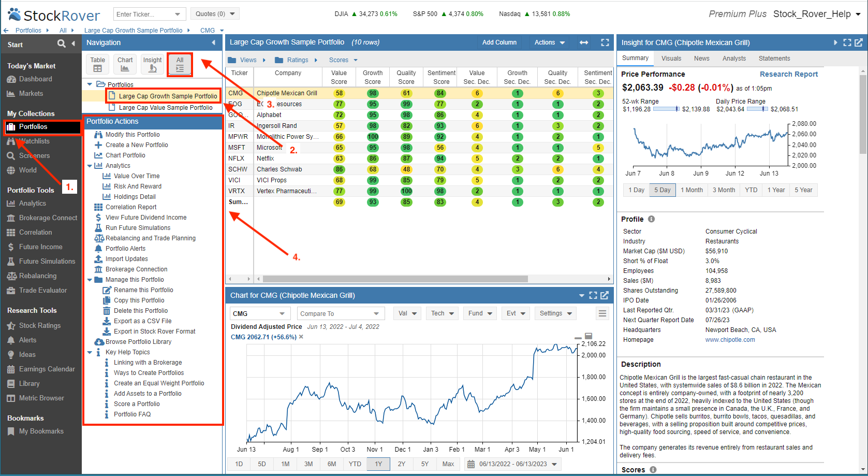
Task: Select Large Cap Value Sample Portfolio
Action: click(x=166, y=108)
